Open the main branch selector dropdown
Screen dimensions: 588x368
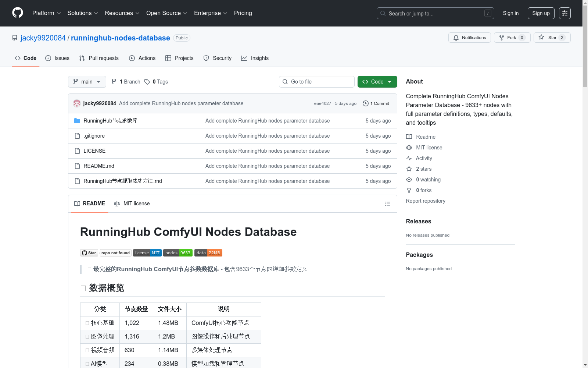point(87,82)
